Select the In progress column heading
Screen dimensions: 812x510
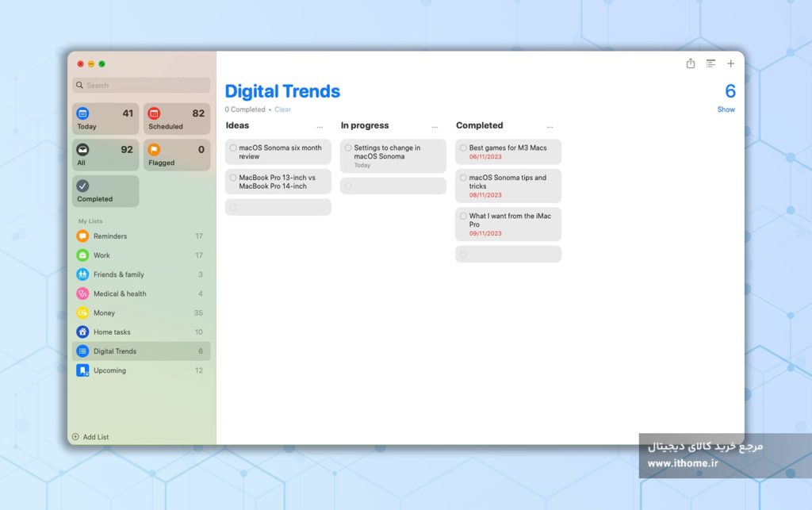(365, 125)
